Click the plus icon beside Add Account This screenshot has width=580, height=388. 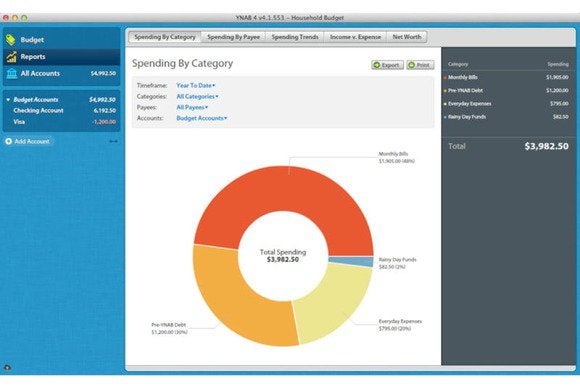click(x=9, y=141)
